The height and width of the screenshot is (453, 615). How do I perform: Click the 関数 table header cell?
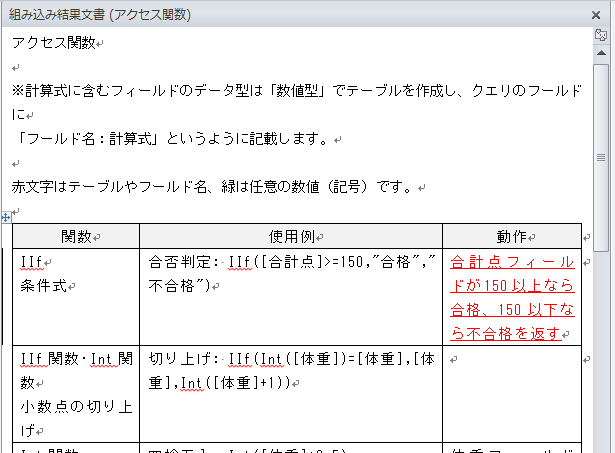76,237
